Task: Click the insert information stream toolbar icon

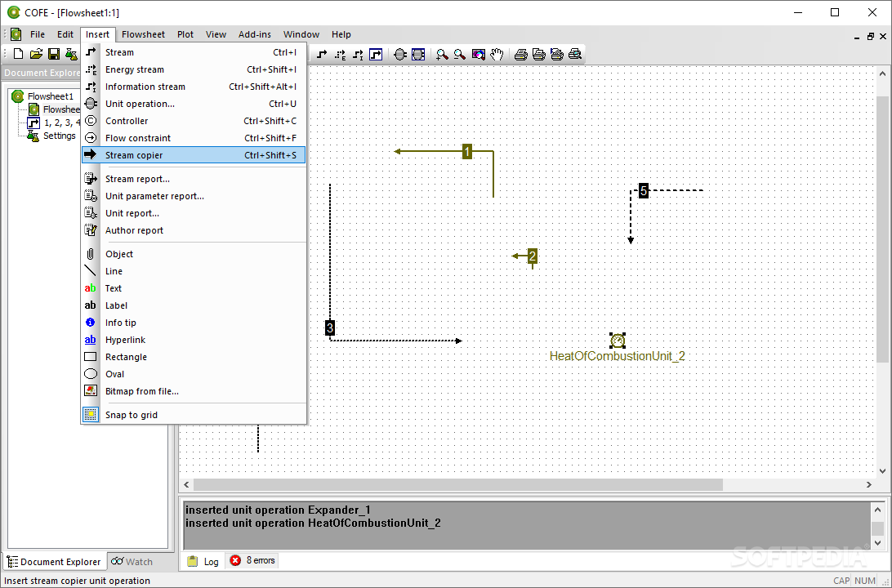Action: (x=358, y=54)
